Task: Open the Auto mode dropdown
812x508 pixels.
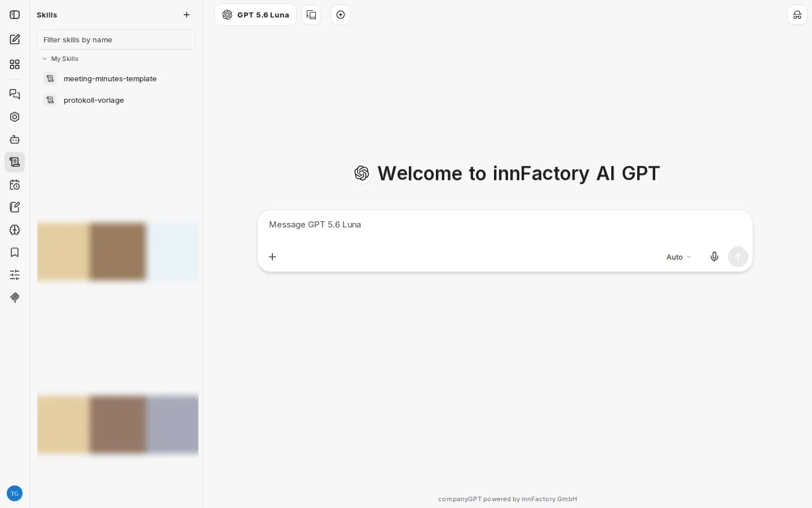Action: tap(678, 257)
